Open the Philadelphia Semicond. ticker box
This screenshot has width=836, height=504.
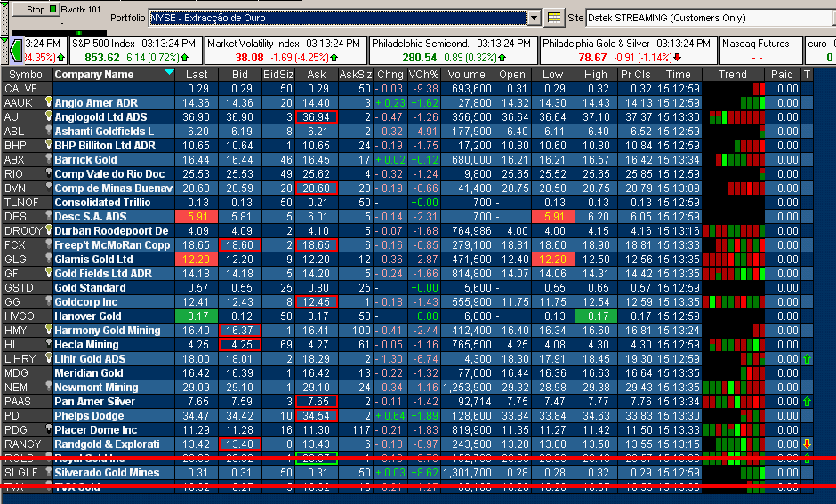[x=454, y=51]
